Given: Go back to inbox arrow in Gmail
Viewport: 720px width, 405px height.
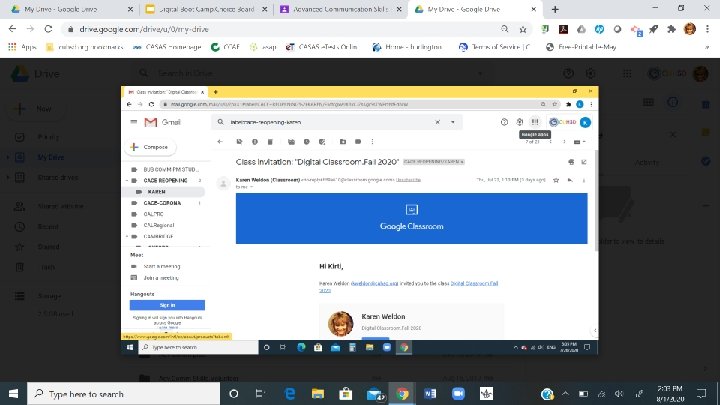Looking at the screenshot, I should (220, 142).
